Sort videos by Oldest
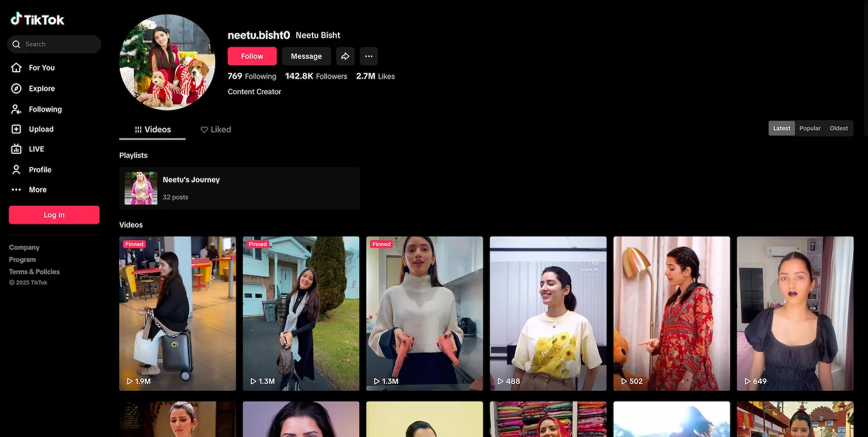Screen dimensions: 868x437 point(838,128)
